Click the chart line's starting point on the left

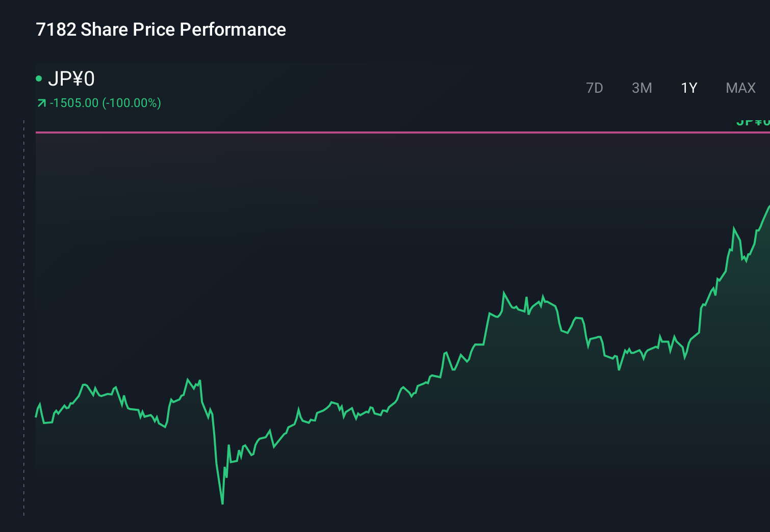[36, 416]
